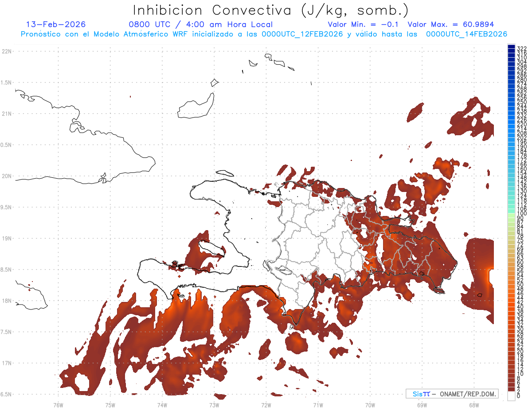This screenshot has height=411, width=532.
Task: Click the "322" value on the color scale
Action: coord(522,48)
